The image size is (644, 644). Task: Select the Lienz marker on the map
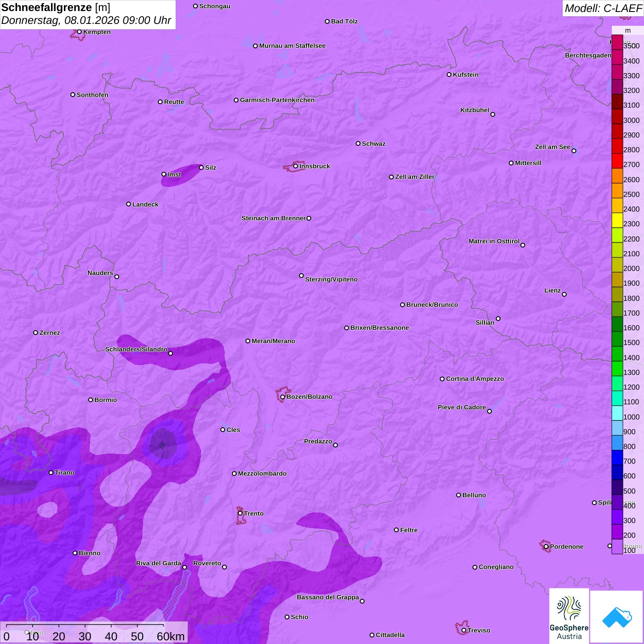[x=564, y=294]
